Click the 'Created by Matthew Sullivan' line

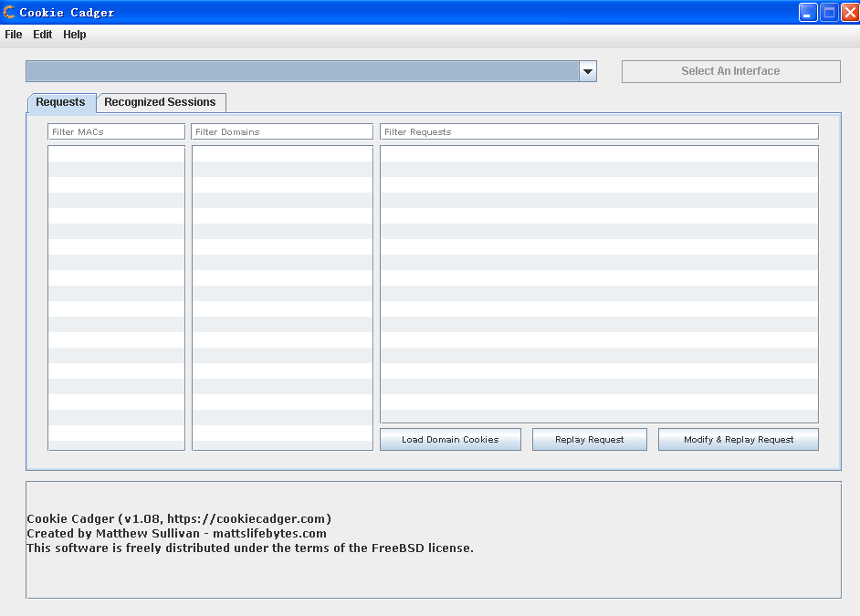(x=176, y=533)
